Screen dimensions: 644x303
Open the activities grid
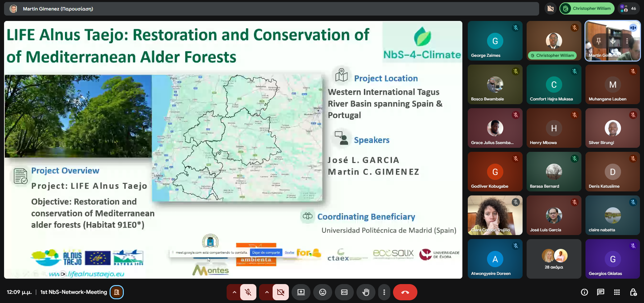point(617,292)
